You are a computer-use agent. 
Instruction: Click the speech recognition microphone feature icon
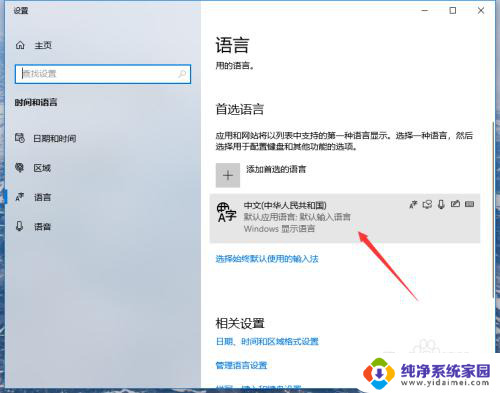coord(441,204)
